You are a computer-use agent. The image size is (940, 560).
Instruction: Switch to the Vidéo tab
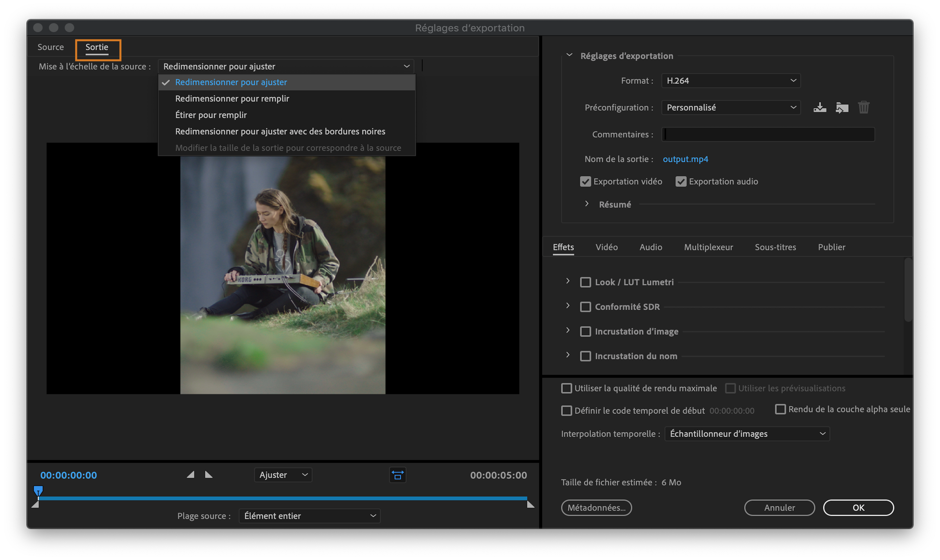click(606, 247)
